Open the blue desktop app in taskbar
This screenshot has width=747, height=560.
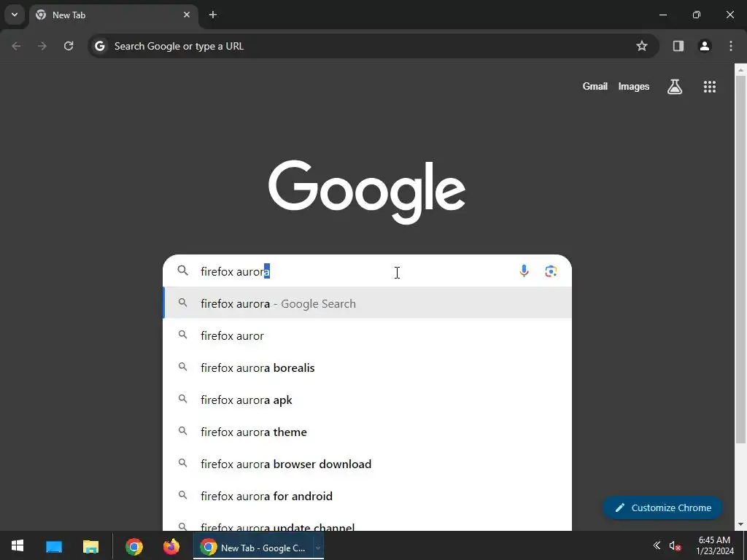coord(54,546)
